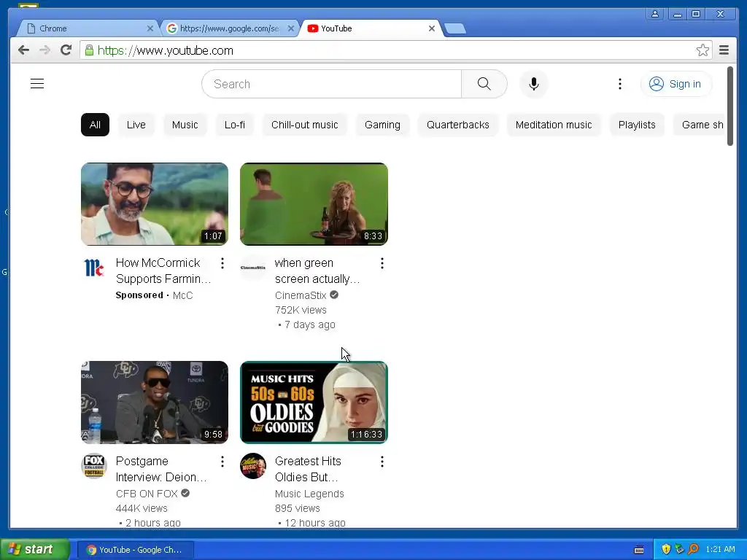747x560 pixels.
Task: Click the keyboard tray icon
Action: pyautogui.click(x=639, y=550)
